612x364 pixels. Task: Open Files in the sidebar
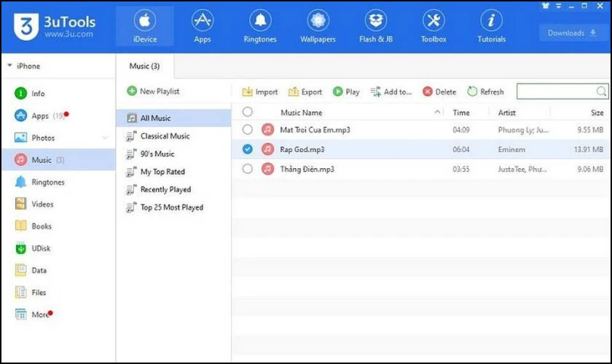click(58, 293)
